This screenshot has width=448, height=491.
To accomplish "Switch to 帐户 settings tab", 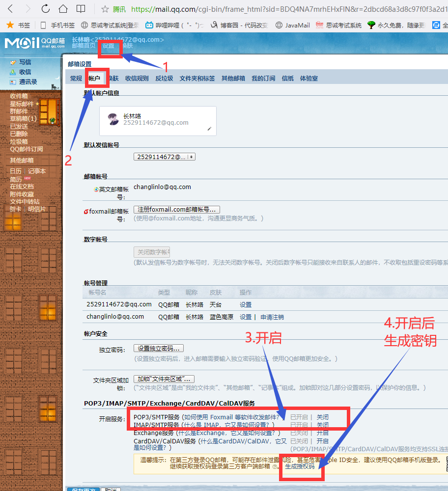I will (94, 78).
